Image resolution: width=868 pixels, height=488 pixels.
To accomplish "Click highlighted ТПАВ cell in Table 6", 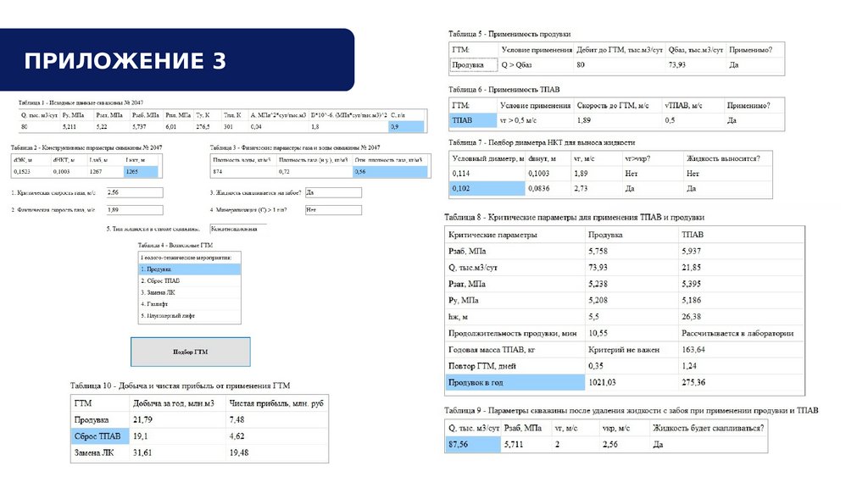I will click(x=473, y=120).
